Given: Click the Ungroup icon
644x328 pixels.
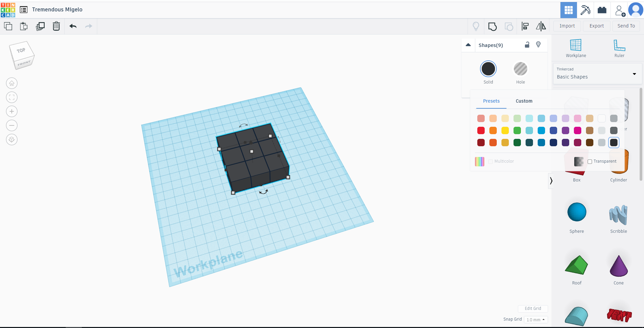Looking at the screenshot, I should point(509,26).
